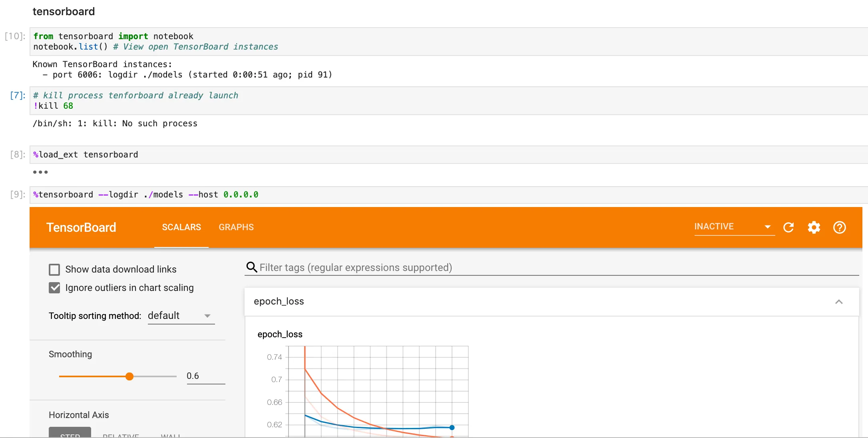Collapse the epoch_loss section chevron
Screen dimensions: 868x438
click(x=839, y=302)
